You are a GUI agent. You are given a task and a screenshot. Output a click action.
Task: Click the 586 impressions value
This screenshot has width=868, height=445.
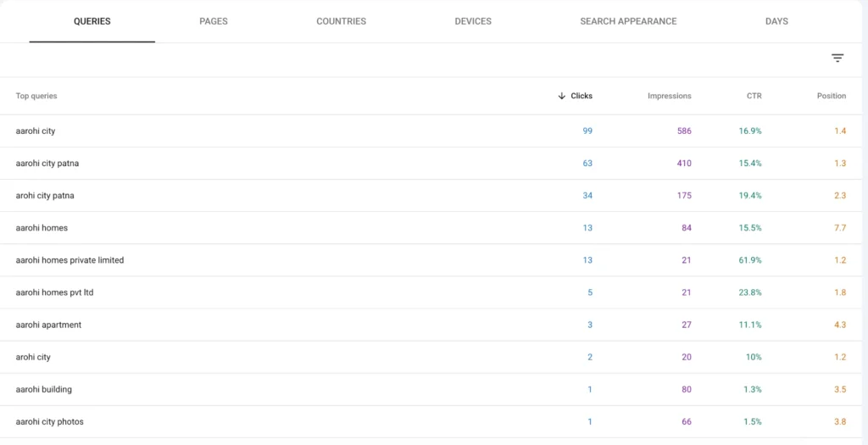684,131
